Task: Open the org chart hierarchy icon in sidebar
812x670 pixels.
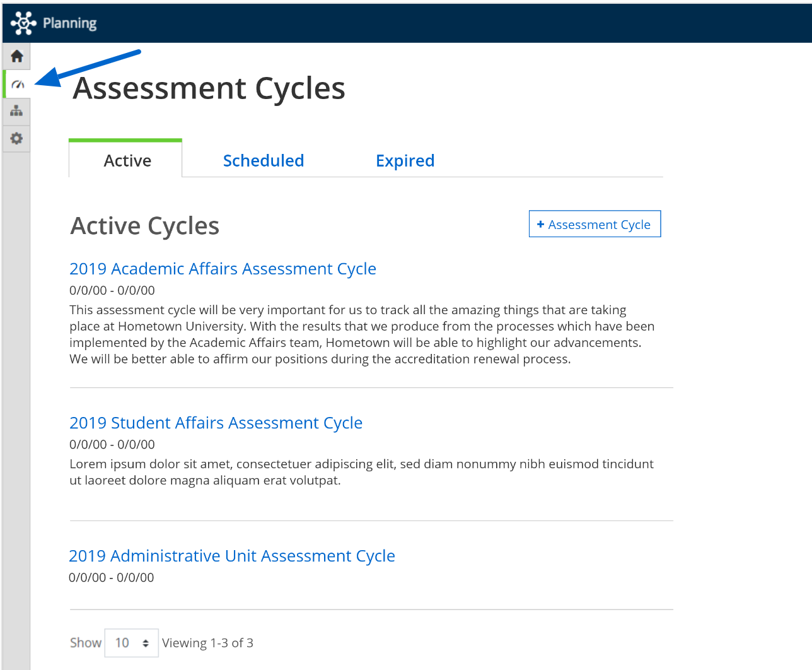Action: [16, 111]
